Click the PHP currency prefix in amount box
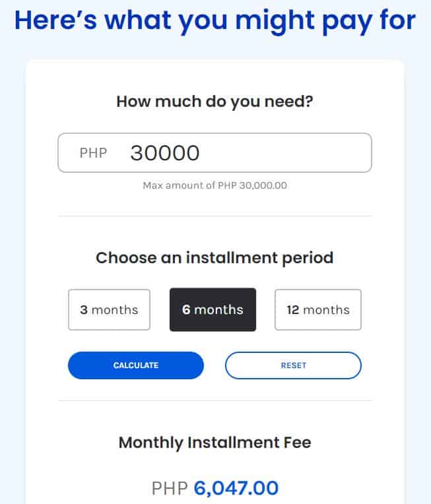This screenshot has height=504, width=431. [93, 153]
